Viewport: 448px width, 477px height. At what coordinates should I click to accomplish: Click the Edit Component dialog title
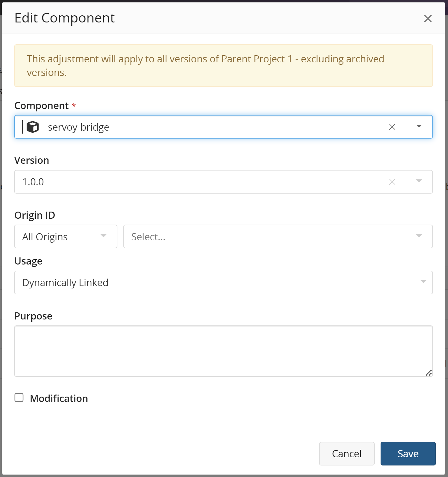click(x=64, y=18)
